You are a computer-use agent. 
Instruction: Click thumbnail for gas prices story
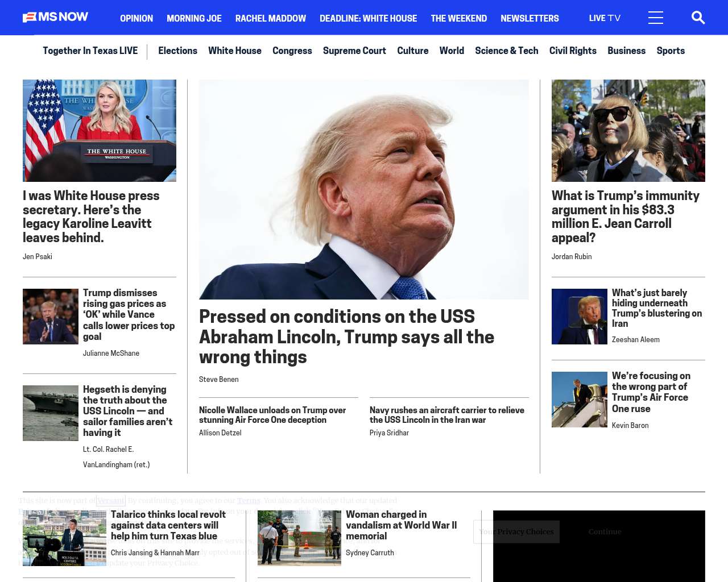point(51,317)
